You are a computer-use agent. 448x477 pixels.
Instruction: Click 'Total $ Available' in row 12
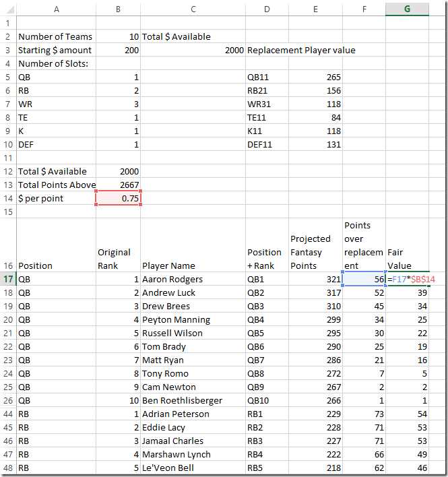click(57, 172)
